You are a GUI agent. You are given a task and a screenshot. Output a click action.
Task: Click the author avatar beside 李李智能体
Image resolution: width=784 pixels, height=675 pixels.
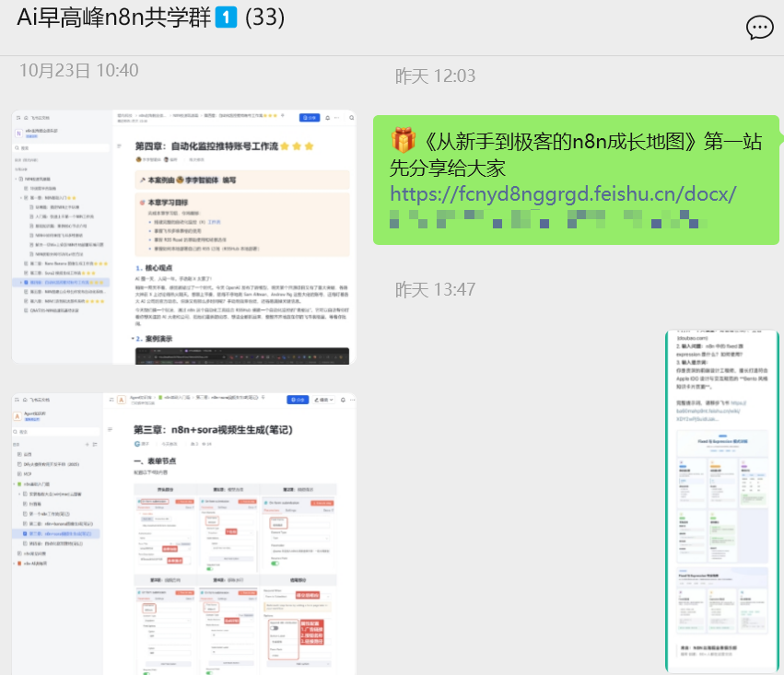(138, 159)
